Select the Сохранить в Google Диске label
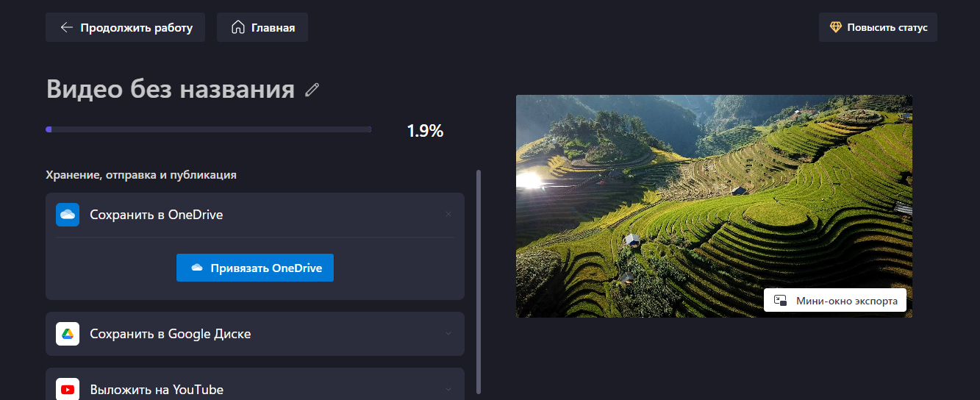The image size is (980, 400). point(171,334)
